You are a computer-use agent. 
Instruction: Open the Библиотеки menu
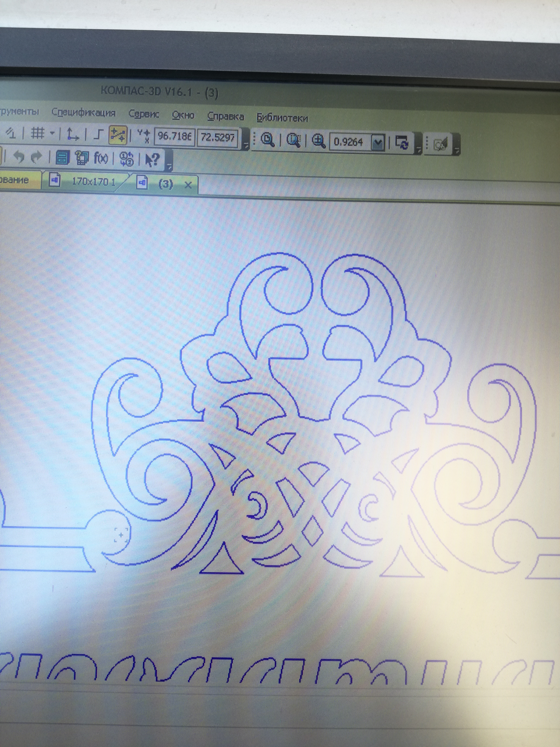[x=282, y=118]
